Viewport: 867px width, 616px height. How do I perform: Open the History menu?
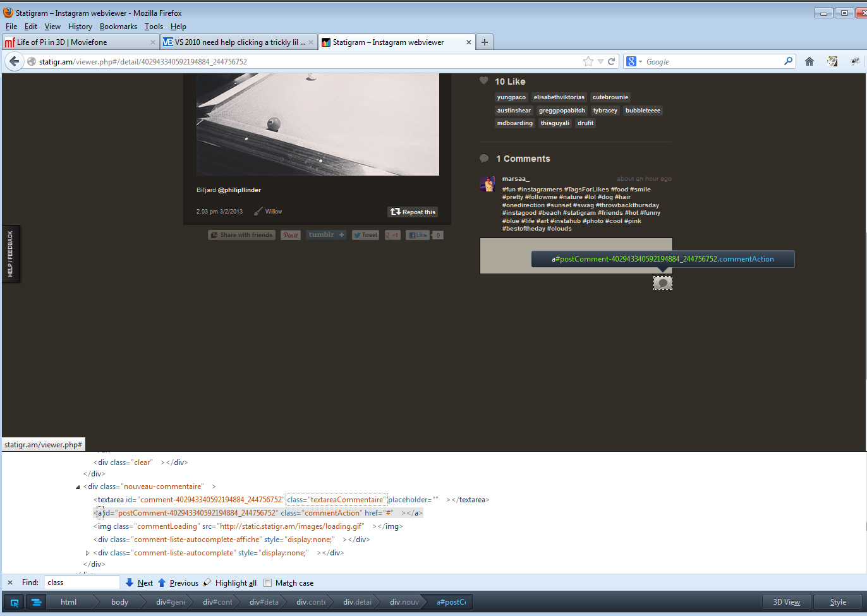(80, 27)
